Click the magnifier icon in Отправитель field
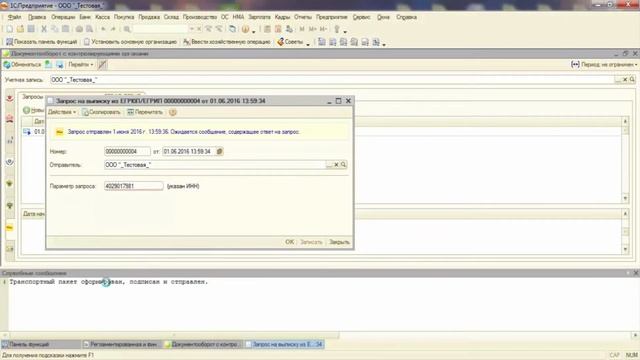Viewport: 640px width, 360px height. pos(344,164)
